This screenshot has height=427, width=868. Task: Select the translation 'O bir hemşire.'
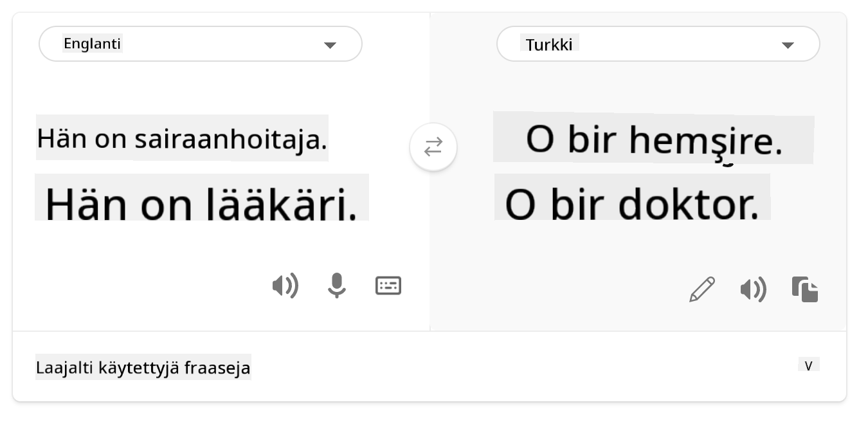pos(653,140)
